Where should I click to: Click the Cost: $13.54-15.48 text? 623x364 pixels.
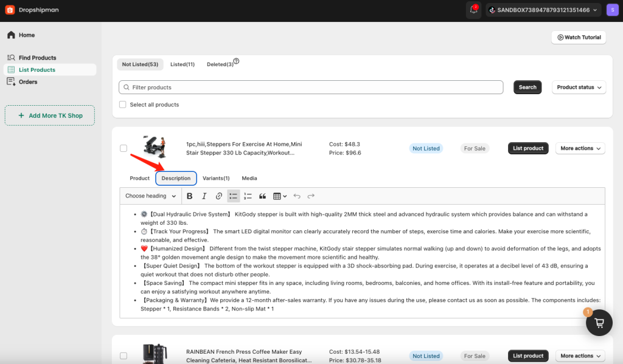(355, 352)
